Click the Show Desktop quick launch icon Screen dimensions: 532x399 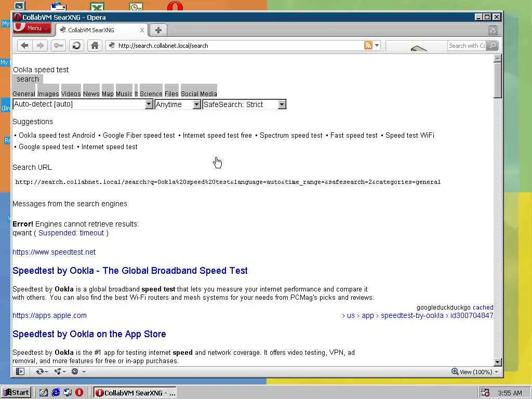pos(44,393)
